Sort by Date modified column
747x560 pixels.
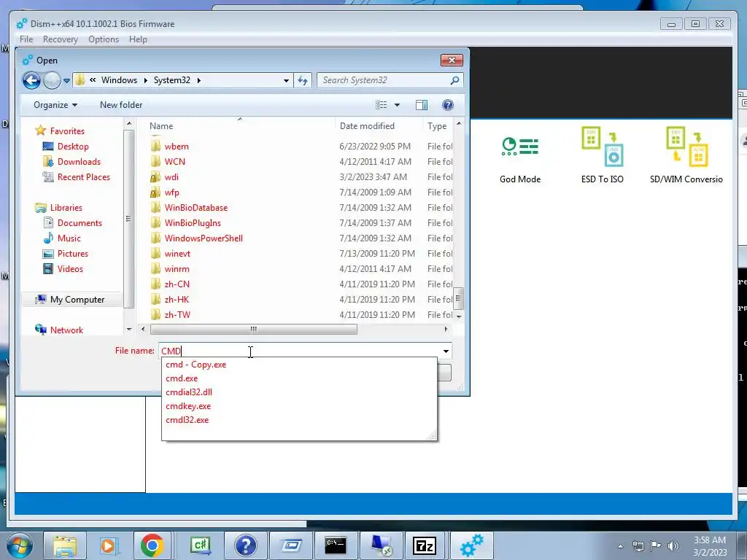[367, 126]
